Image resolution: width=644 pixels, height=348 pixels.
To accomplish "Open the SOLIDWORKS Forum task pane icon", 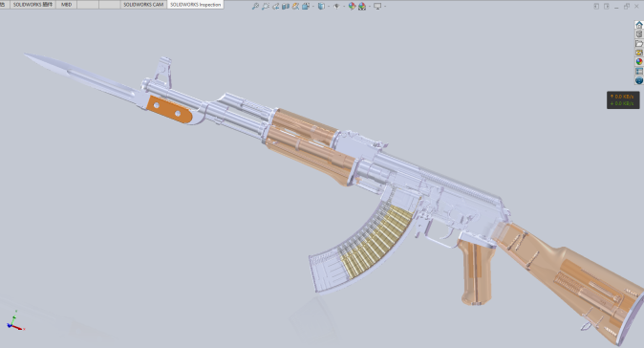I will point(639,80).
